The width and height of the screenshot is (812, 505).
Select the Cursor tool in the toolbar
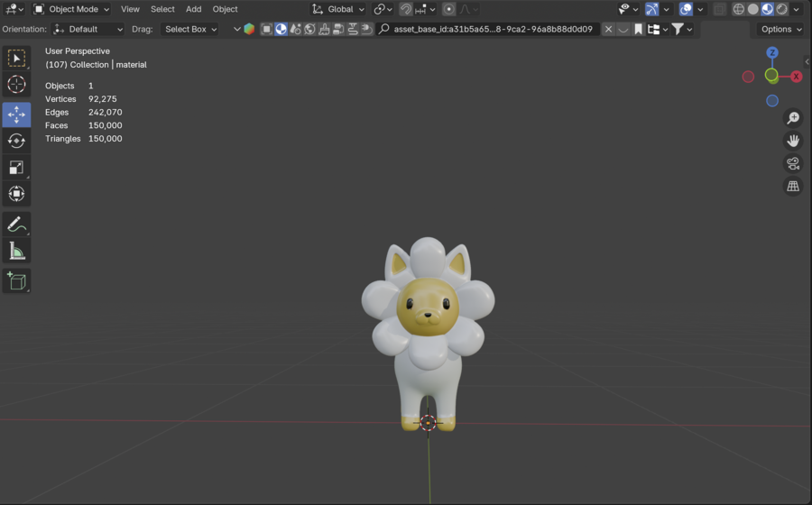point(16,85)
